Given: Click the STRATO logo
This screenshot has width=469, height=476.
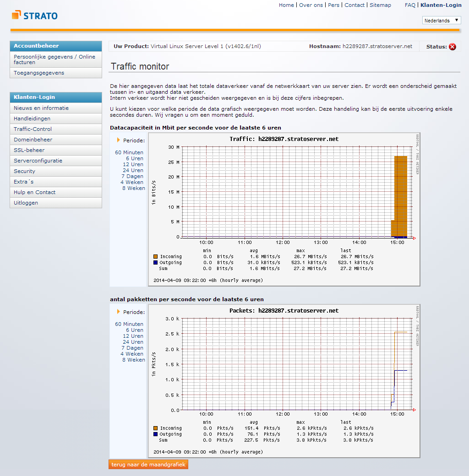Looking at the screenshot, I should [x=35, y=16].
